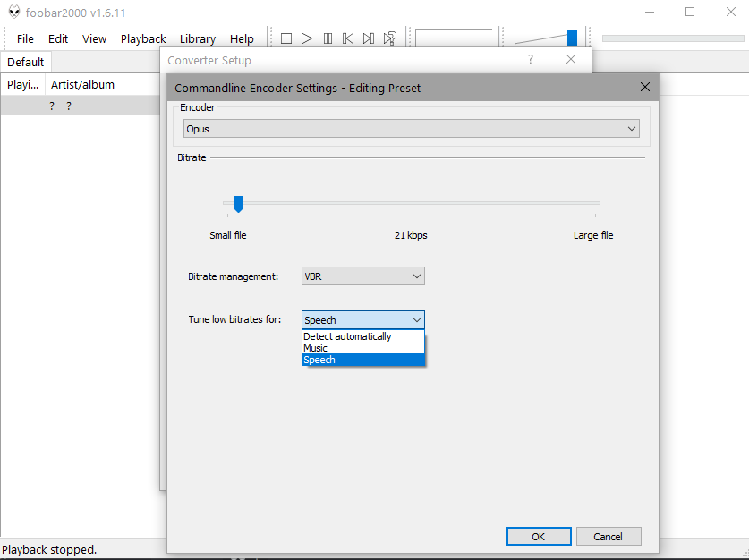This screenshot has width=749, height=560.
Task: Click the volume slider in main toolbar
Action: point(546,38)
